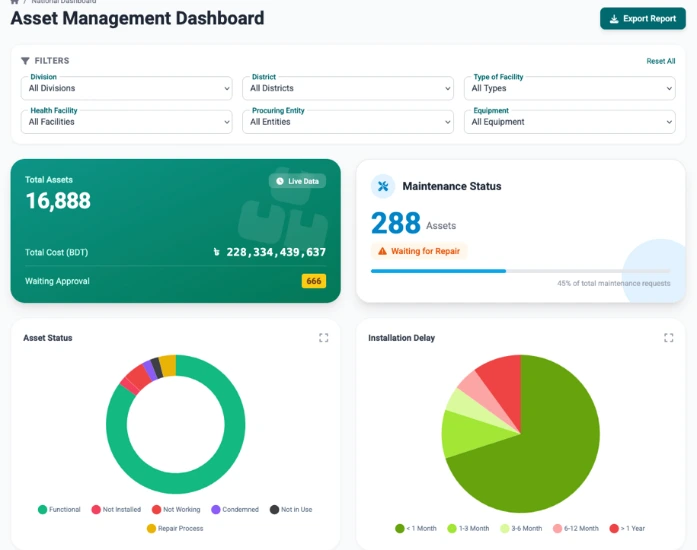Viewport: 697px width, 550px height.
Task: Open the District dropdown
Action: 348,88
